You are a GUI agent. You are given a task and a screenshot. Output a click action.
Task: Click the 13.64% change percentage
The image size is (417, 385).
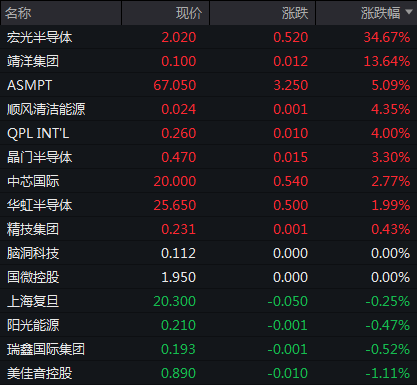coord(387,61)
